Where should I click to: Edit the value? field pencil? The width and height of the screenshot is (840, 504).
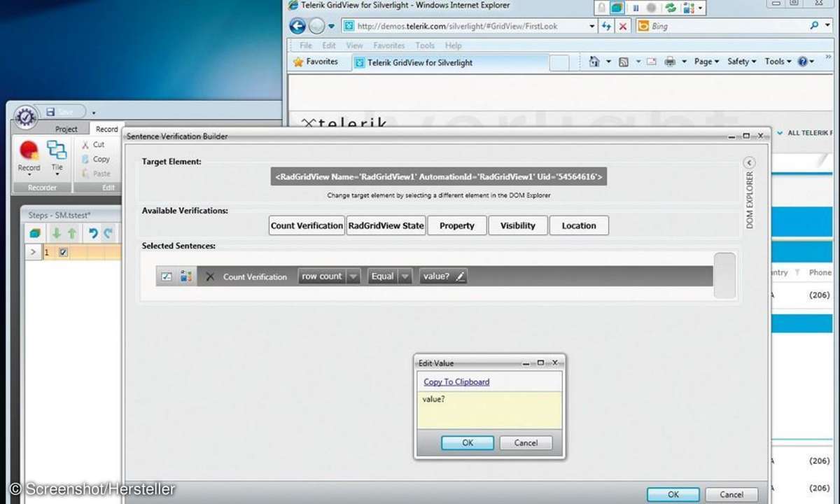pos(460,276)
